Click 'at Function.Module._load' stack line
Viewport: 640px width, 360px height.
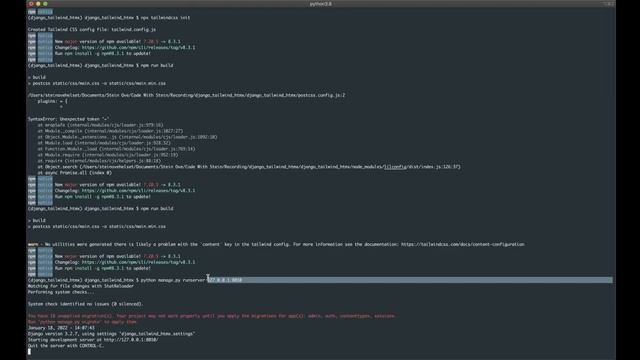coord(116,149)
